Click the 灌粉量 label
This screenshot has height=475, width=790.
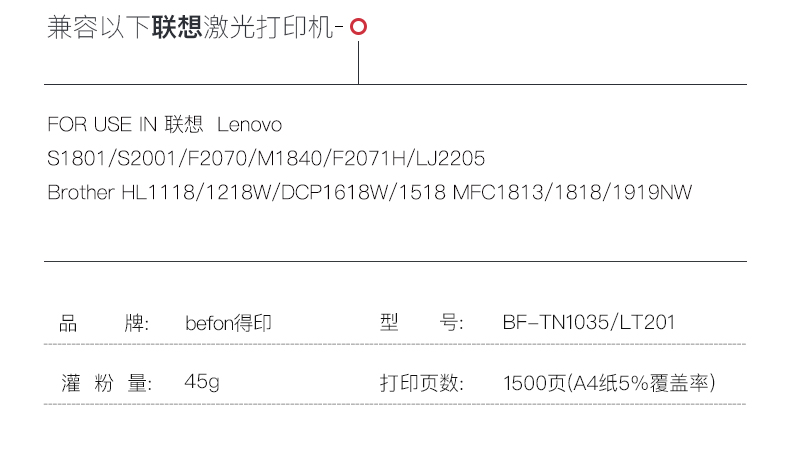(104, 383)
